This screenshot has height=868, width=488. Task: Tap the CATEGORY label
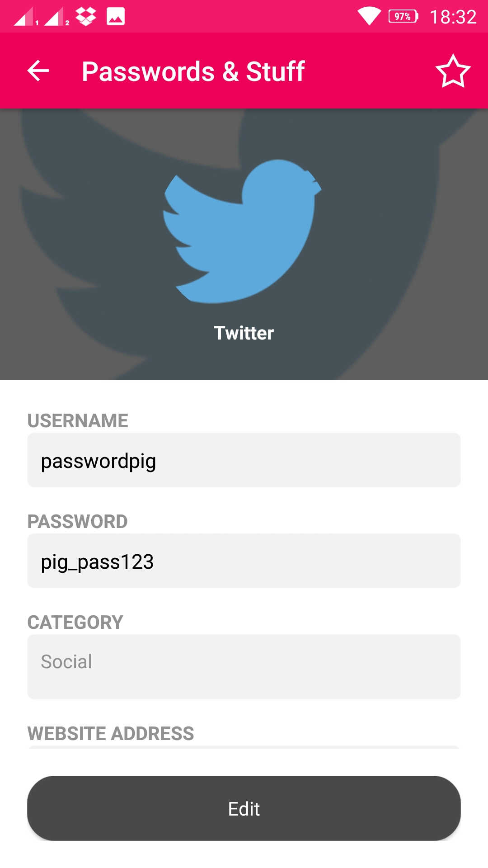pos(75,622)
